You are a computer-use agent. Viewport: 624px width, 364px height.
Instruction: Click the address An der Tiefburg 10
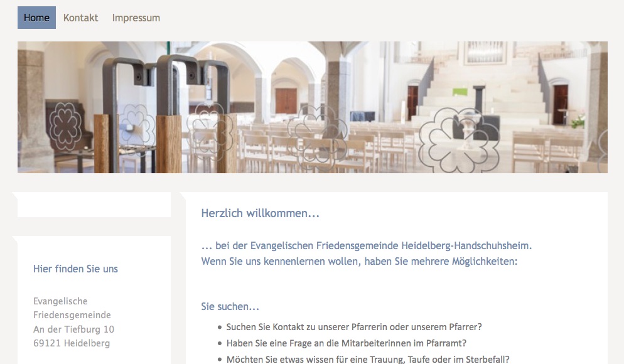(x=73, y=329)
